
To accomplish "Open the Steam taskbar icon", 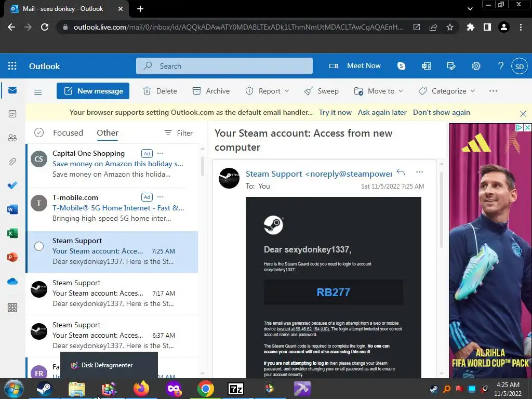I will (x=44, y=389).
